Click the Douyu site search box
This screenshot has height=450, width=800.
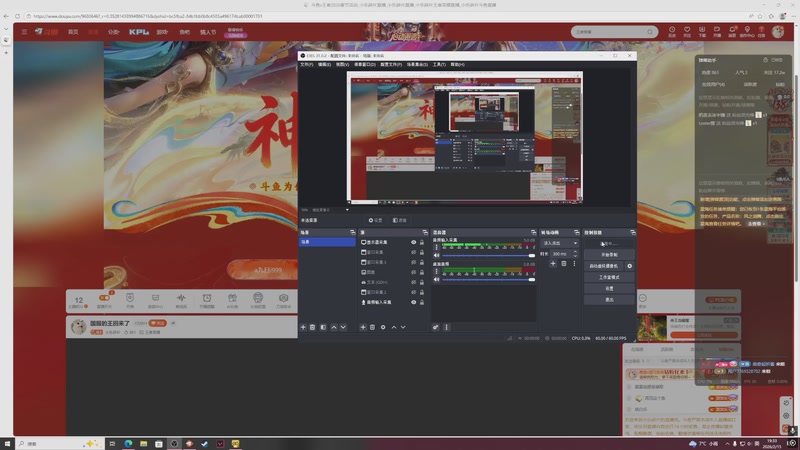(x=614, y=32)
